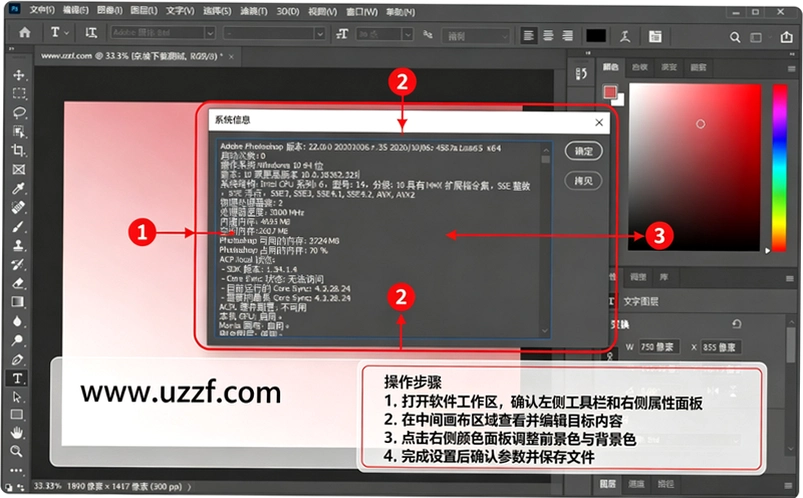Toggle the Character and Paragraph panels
This screenshot has width=803, height=498.
(655, 36)
